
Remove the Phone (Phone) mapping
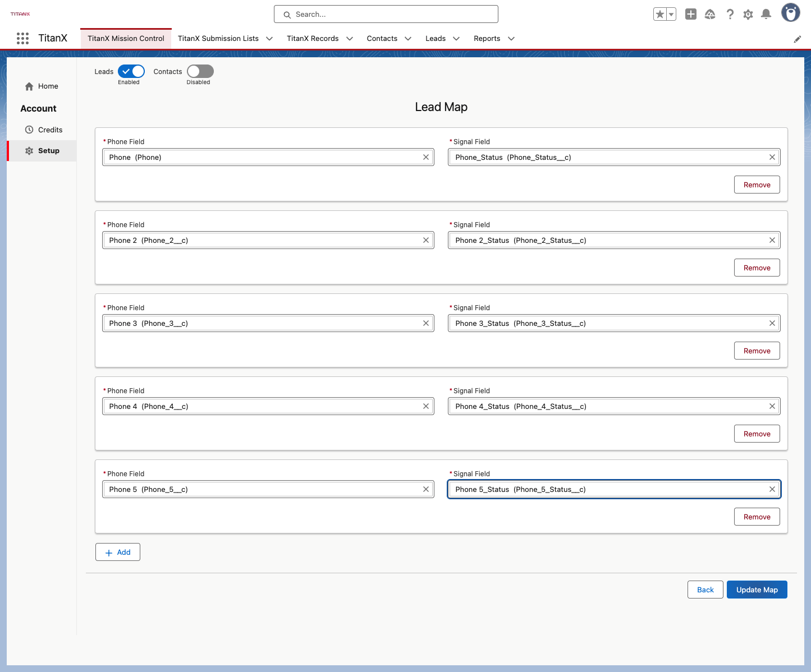(757, 185)
